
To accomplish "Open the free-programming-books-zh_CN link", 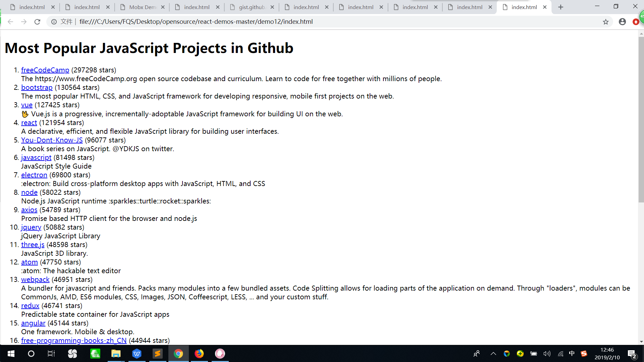I will click(74, 341).
